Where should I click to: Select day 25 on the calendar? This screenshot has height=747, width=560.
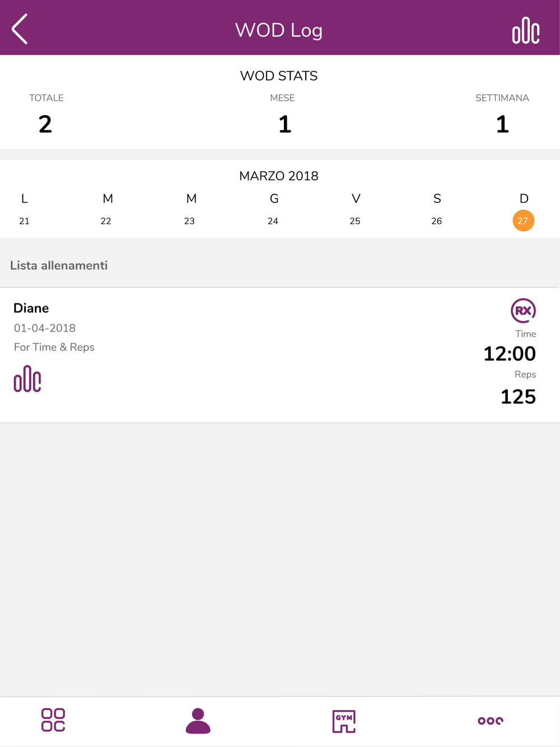[355, 221]
